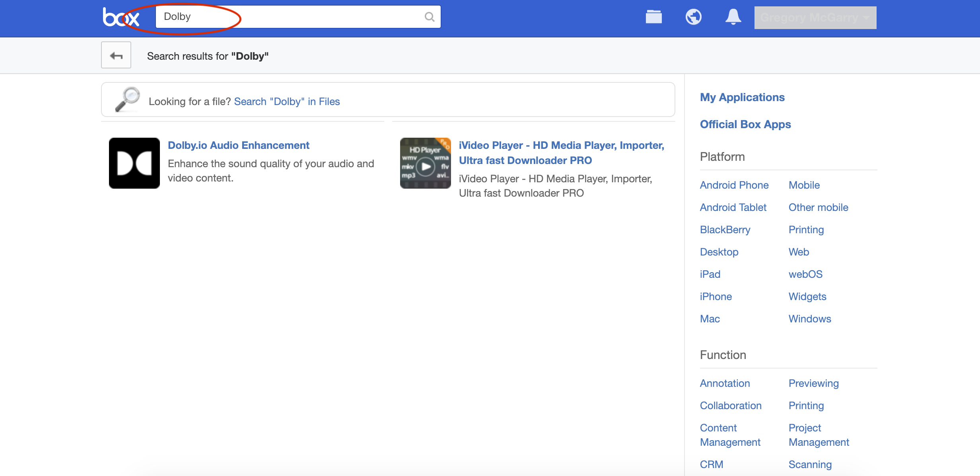Image resolution: width=980 pixels, height=476 pixels.
Task: Open the Gregory McGarry account dropdown
Action: [815, 18]
